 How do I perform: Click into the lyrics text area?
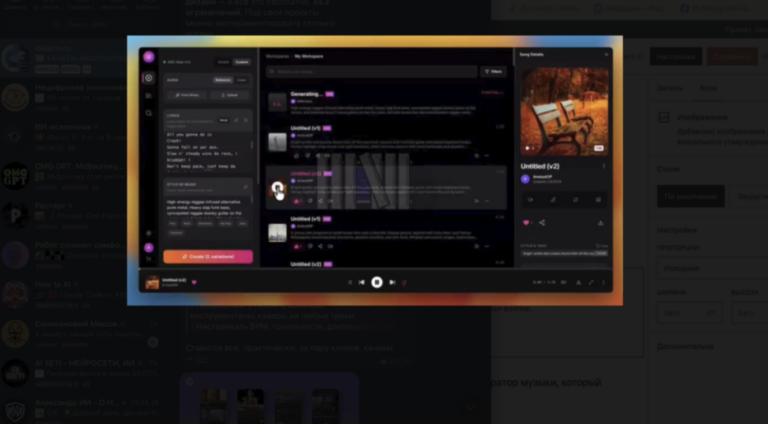click(208, 152)
